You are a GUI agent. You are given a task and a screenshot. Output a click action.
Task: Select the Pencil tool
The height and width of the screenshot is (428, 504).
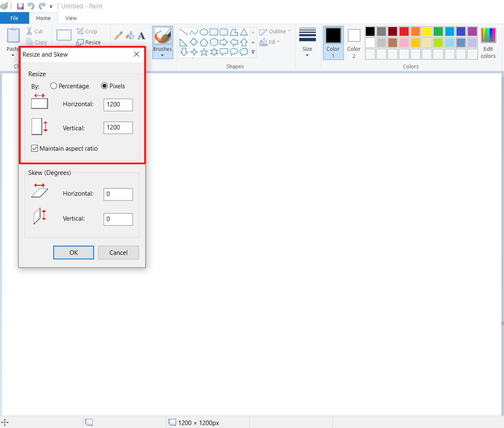[118, 35]
